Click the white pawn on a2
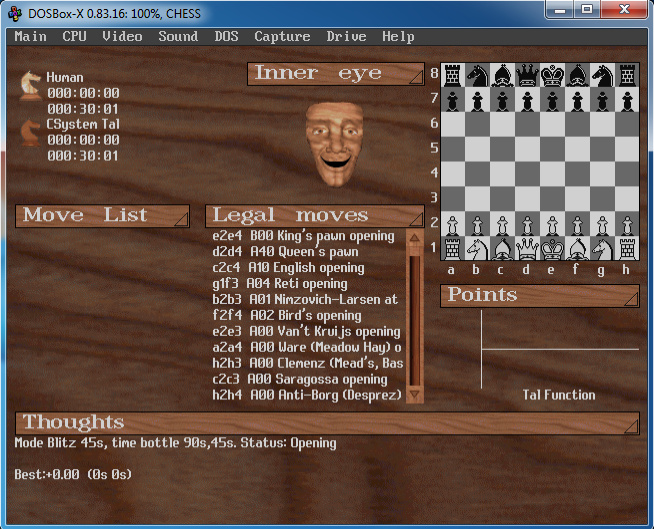 pyautogui.click(x=453, y=224)
